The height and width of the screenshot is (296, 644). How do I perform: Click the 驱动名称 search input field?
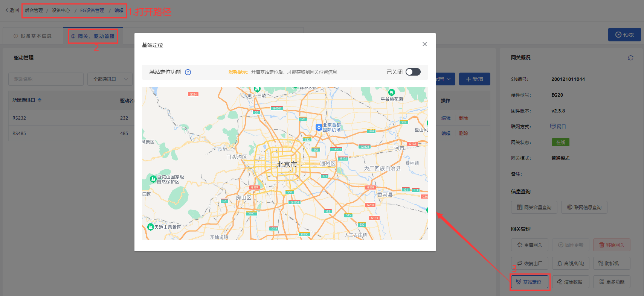46,79
